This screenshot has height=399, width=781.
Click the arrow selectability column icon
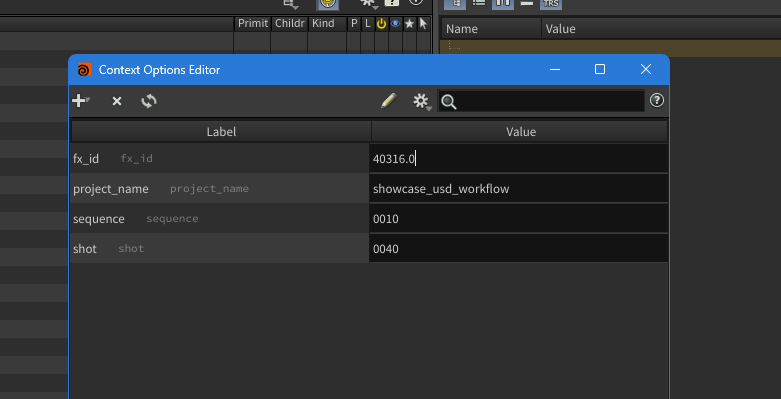click(x=423, y=23)
